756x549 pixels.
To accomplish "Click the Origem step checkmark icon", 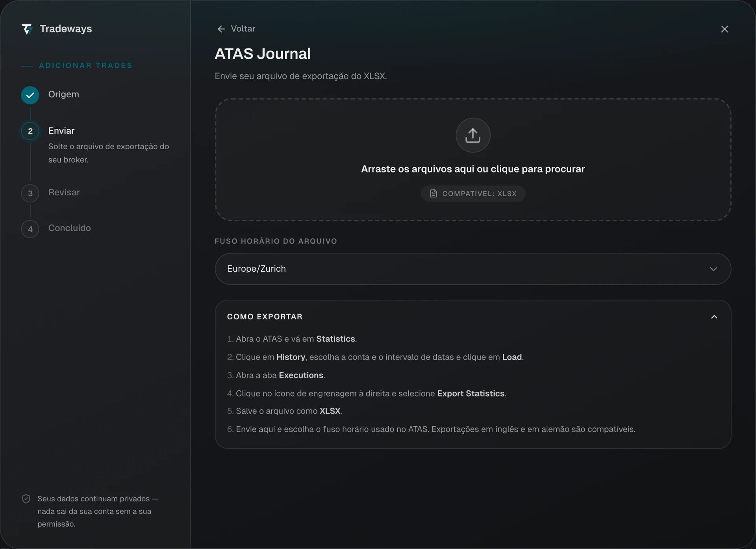I will pos(30,95).
